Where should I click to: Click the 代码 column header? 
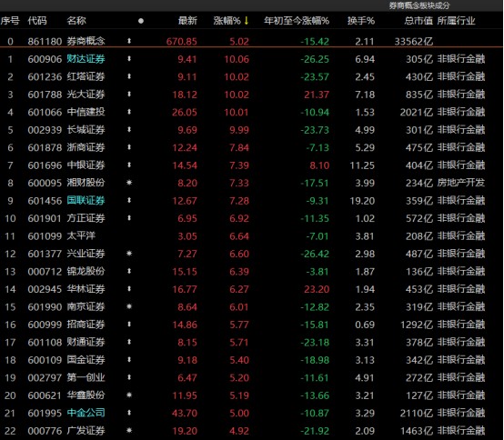[37, 21]
